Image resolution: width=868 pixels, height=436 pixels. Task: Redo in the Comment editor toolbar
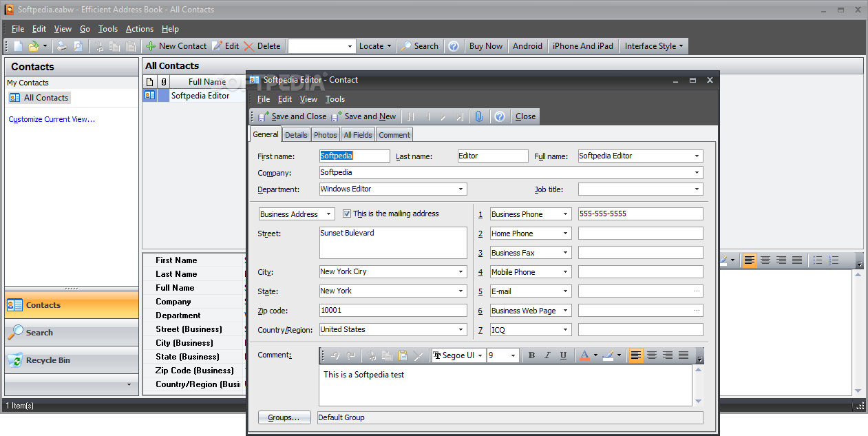pos(351,355)
